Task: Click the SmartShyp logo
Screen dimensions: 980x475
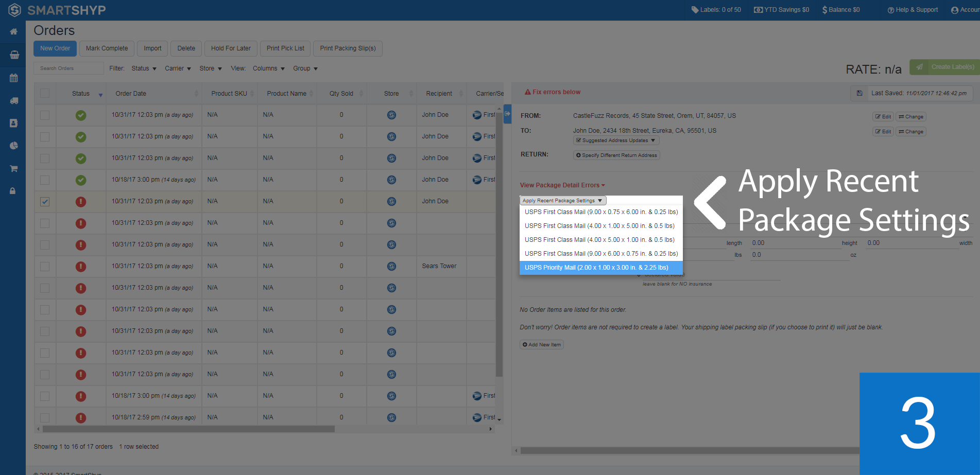Action: coord(57,10)
